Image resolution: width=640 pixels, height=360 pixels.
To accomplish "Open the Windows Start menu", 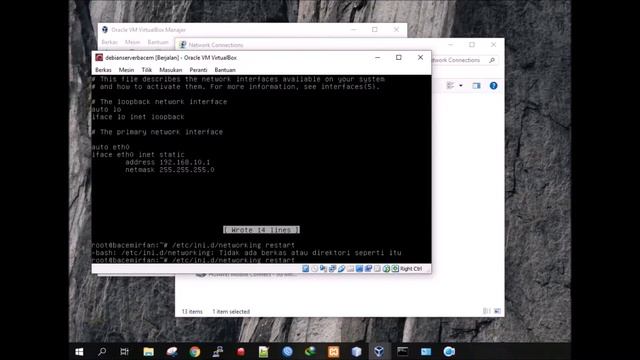I will pyautogui.click(x=79, y=351).
